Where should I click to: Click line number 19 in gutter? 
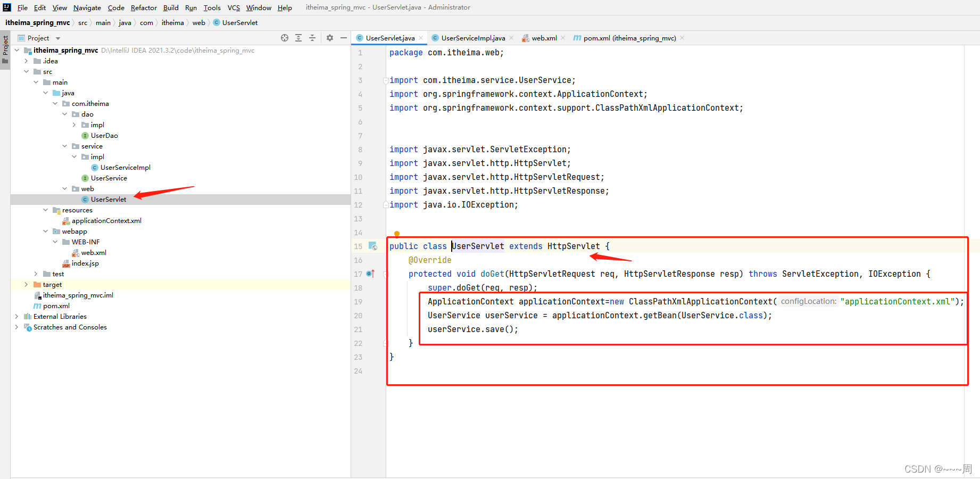point(358,302)
